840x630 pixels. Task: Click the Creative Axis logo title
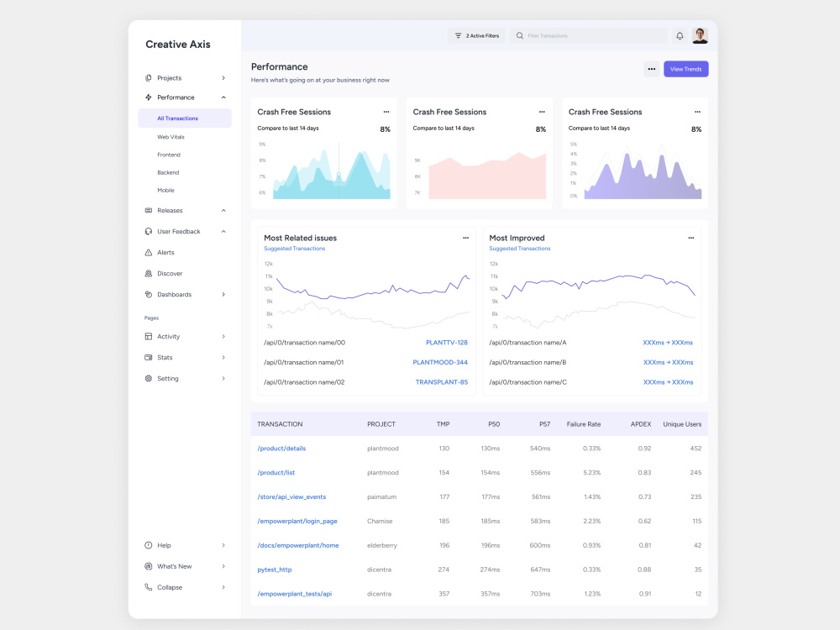[178, 45]
